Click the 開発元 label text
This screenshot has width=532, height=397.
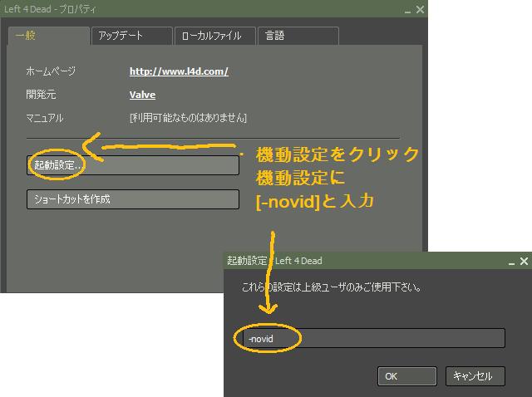pos(41,94)
